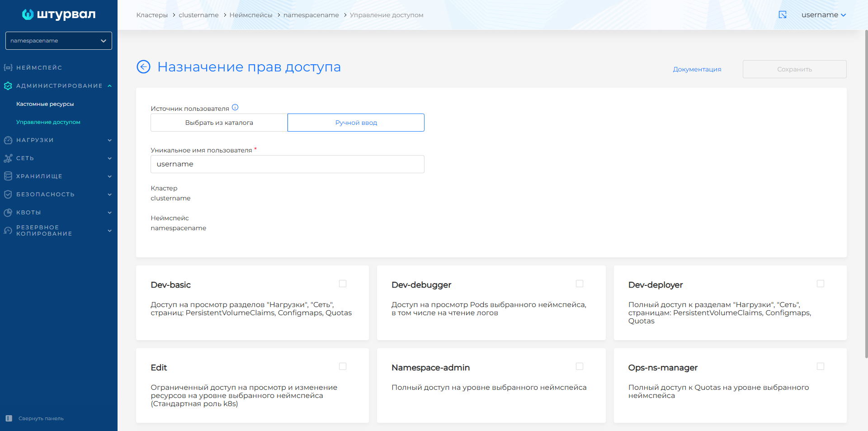
Task: Open the namespacename selector dropdown
Action: (x=59, y=41)
